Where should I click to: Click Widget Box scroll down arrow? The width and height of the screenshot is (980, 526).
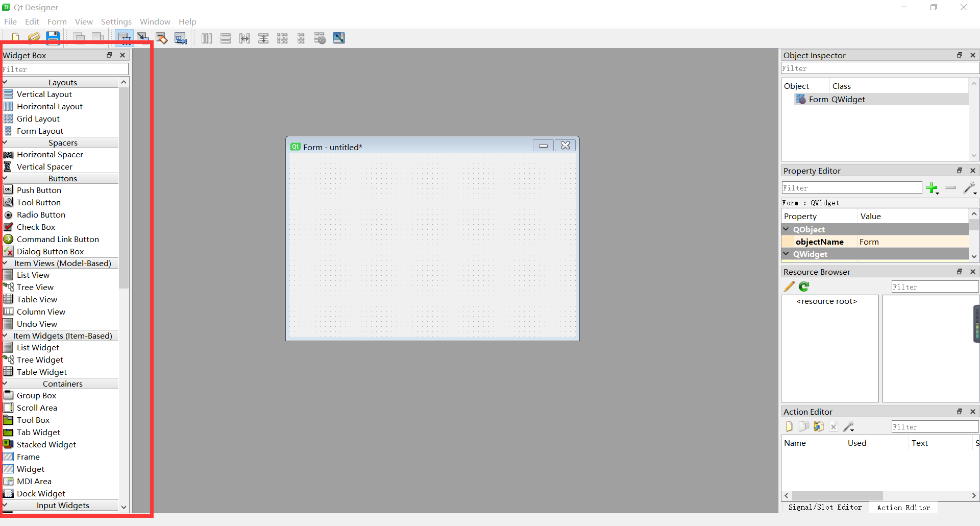[x=124, y=507]
